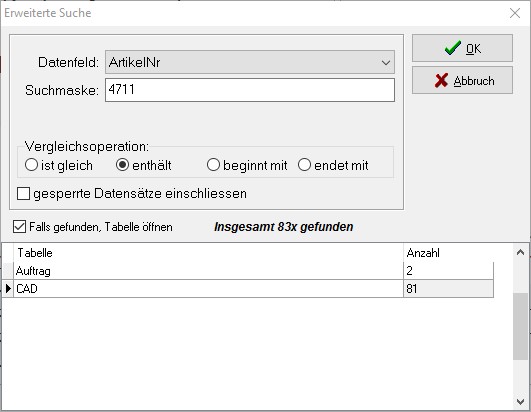Enable 'gesperrte Datensätze einschliessen' checkbox
Image resolution: width=531 pixels, height=412 pixels.
[x=23, y=194]
